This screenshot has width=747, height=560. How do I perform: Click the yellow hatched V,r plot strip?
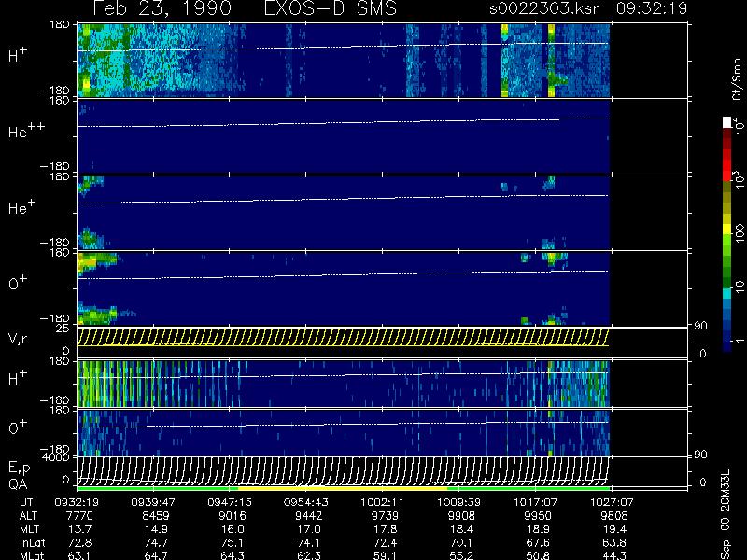point(344,337)
